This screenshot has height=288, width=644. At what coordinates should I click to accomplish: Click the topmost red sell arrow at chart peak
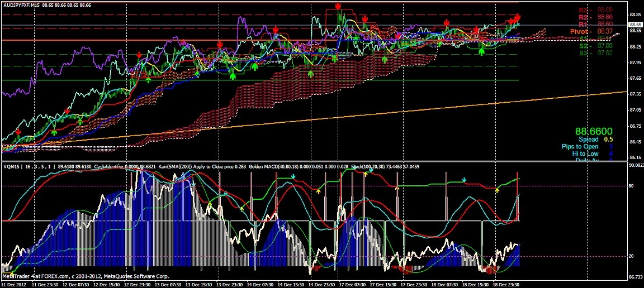coord(338,6)
